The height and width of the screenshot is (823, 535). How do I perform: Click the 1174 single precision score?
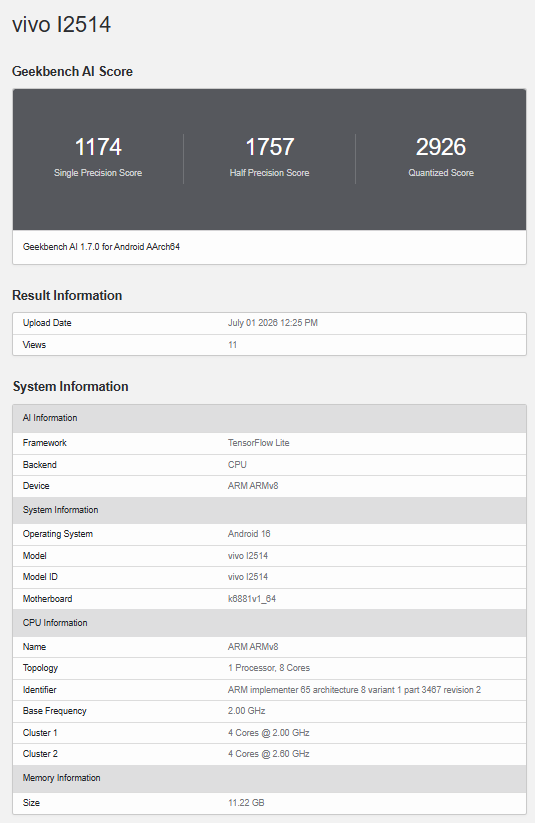[98, 147]
